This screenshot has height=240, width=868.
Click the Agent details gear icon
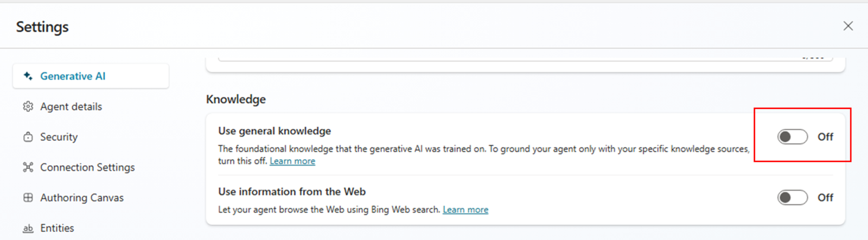pyautogui.click(x=28, y=106)
